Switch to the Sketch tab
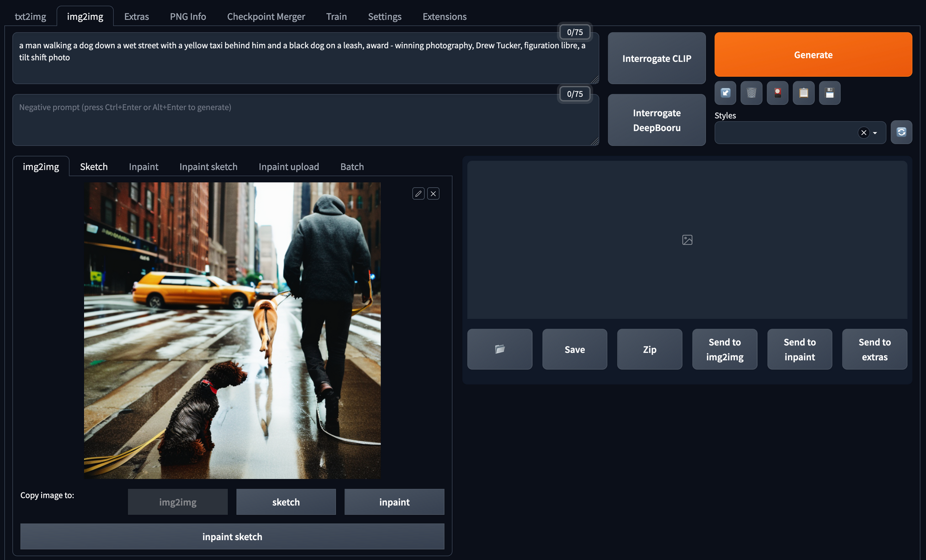This screenshot has width=926, height=560. 93,166
